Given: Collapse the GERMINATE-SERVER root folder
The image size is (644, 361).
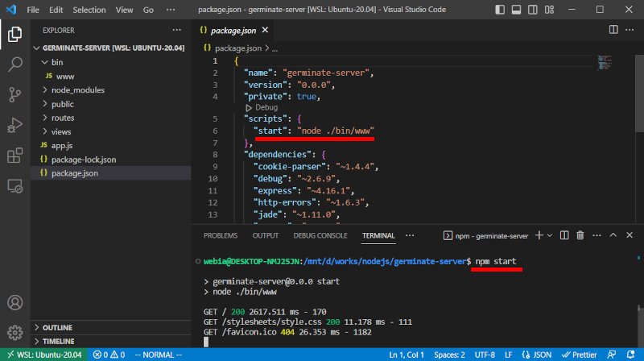Looking at the screenshot, I should [x=111, y=48].
